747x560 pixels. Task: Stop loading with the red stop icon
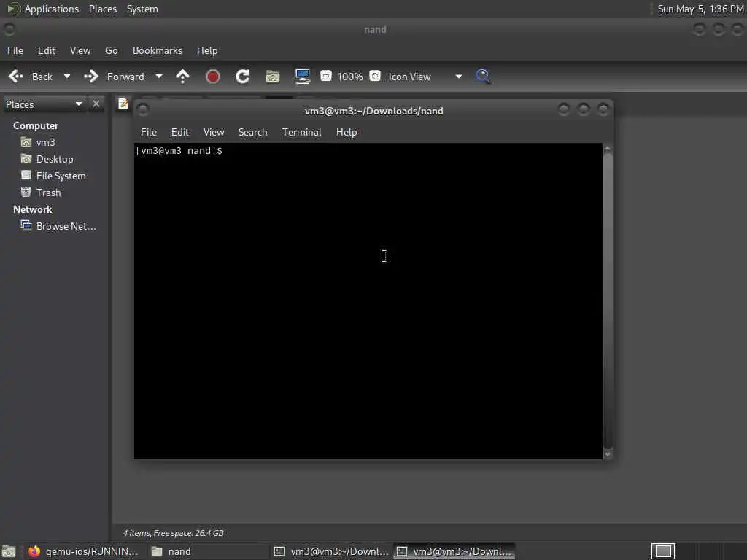(x=213, y=76)
